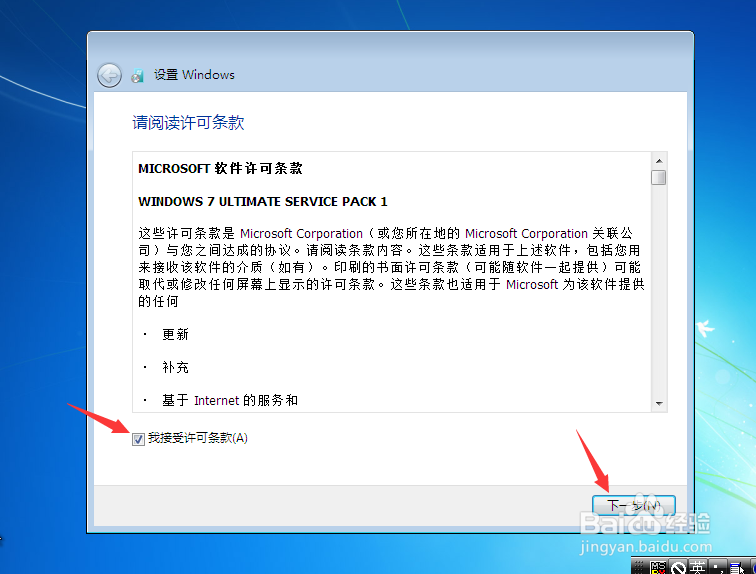This screenshot has width=756, height=574.
Task: Click the disabled-input circle icon in language bar
Action: (x=678, y=567)
